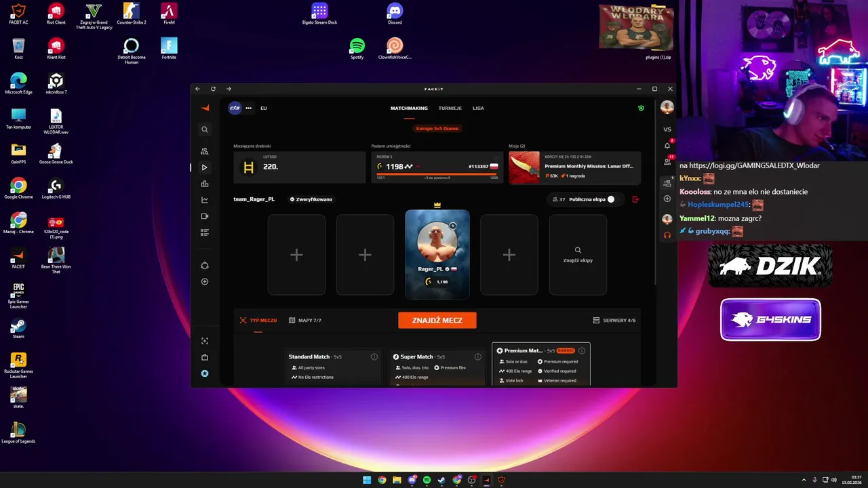
Task: Click the blue premium star sidebar icon
Action: point(205,373)
